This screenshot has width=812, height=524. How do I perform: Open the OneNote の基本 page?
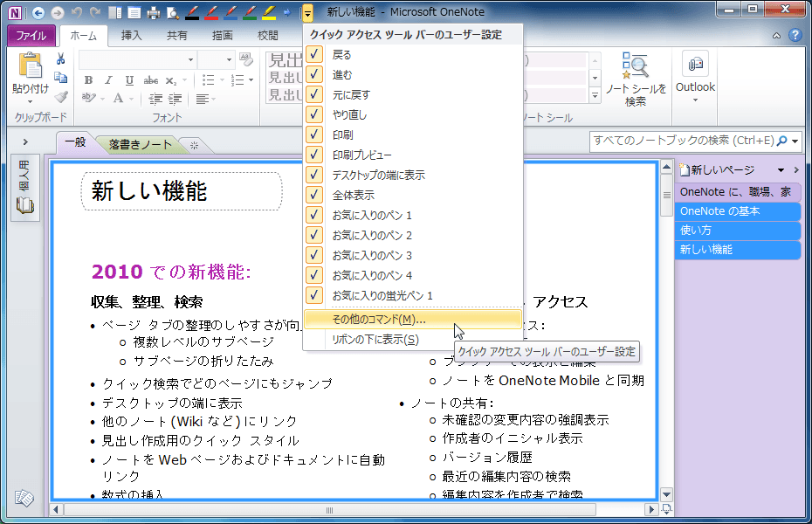(736, 211)
